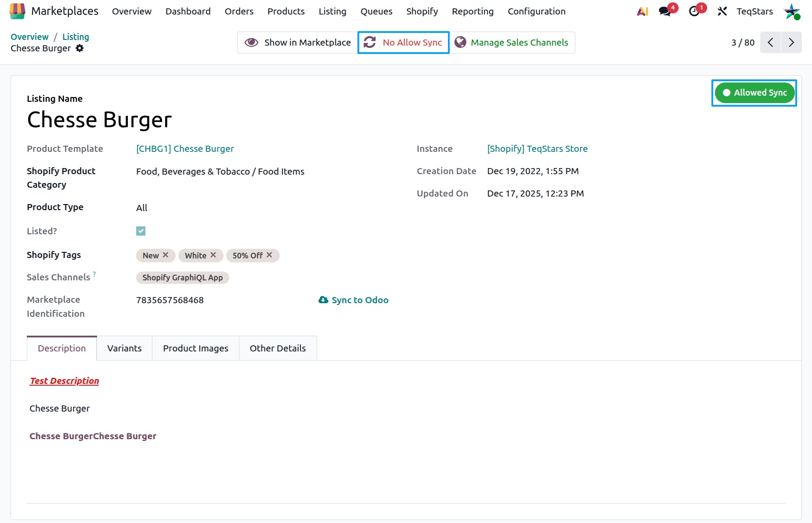Remove the 50% Off tag
Viewport: 812px width, 523px height.
269,255
